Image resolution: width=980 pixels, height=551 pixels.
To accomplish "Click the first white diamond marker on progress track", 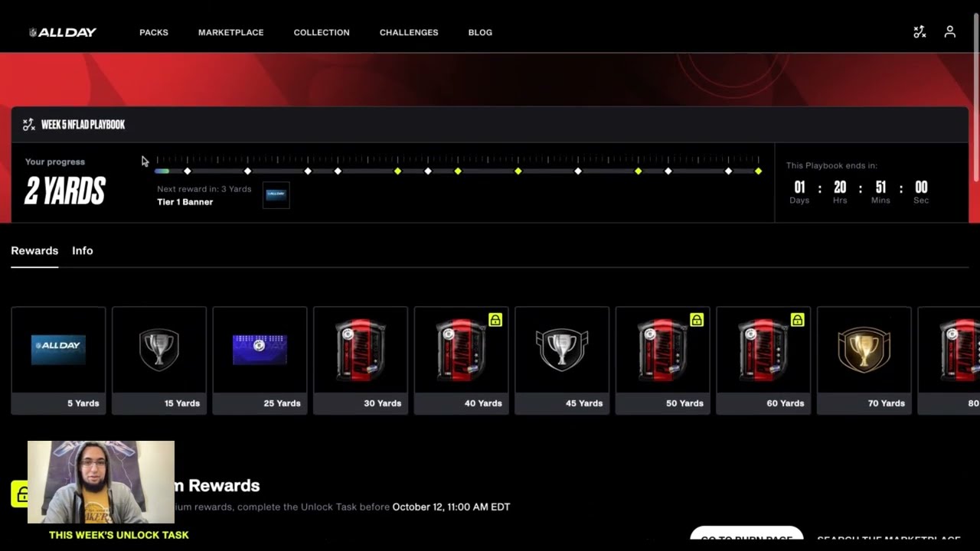I will 188,171.
